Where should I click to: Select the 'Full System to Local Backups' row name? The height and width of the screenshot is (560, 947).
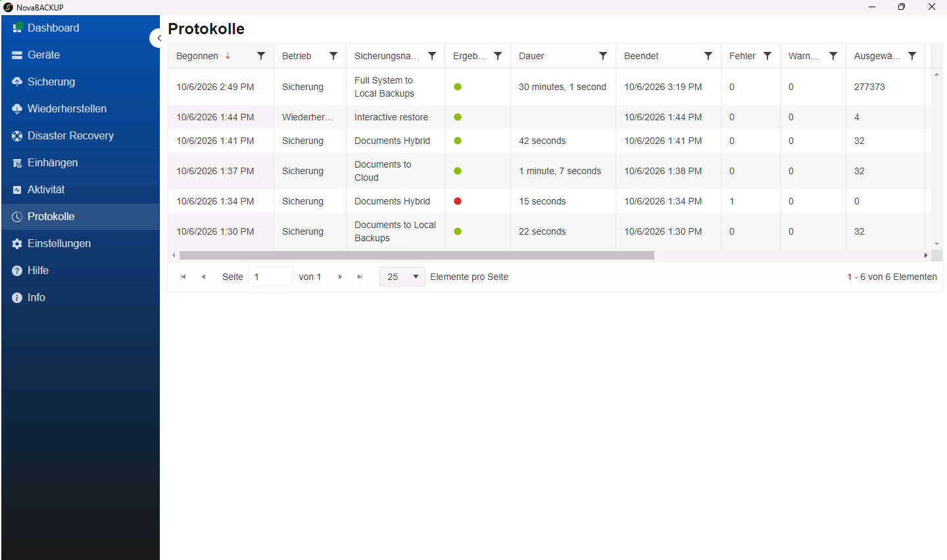[384, 87]
